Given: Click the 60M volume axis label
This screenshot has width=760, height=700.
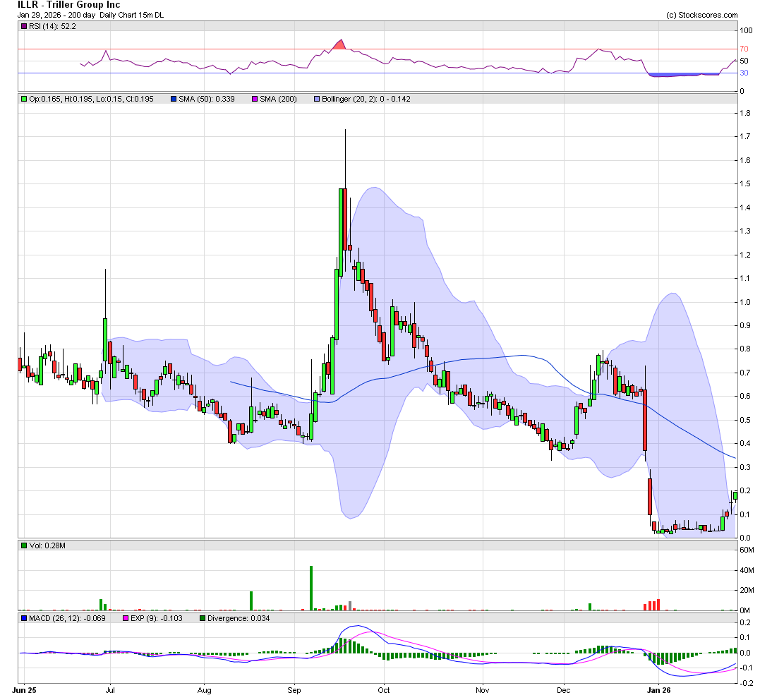Looking at the screenshot, I should [x=747, y=550].
